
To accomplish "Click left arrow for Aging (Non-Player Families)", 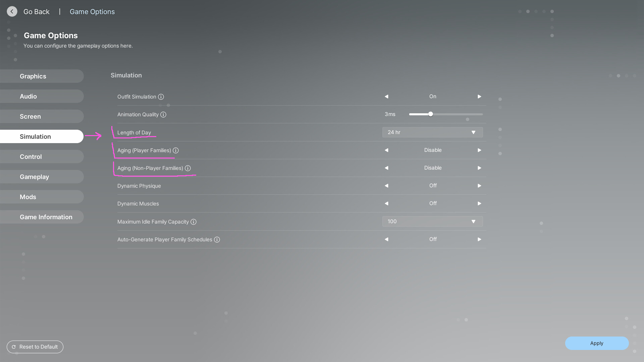I will pos(386,168).
